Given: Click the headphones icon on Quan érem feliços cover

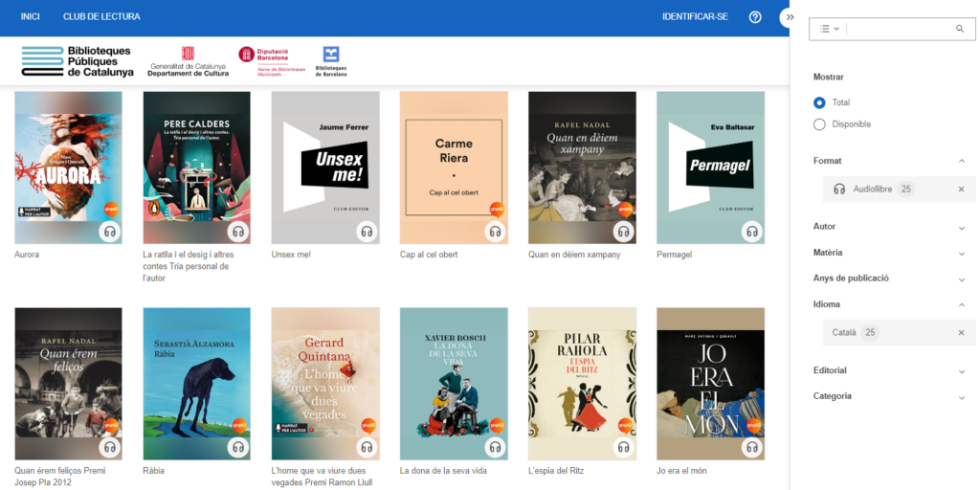Looking at the screenshot, I should [110, 448].
